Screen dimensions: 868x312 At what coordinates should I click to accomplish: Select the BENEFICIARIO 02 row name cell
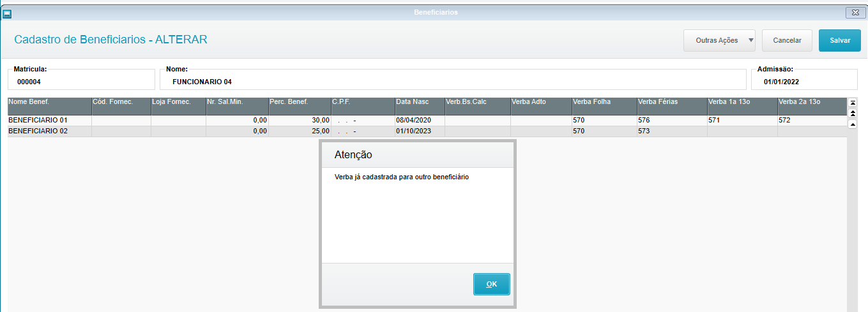tap(50, 131)
